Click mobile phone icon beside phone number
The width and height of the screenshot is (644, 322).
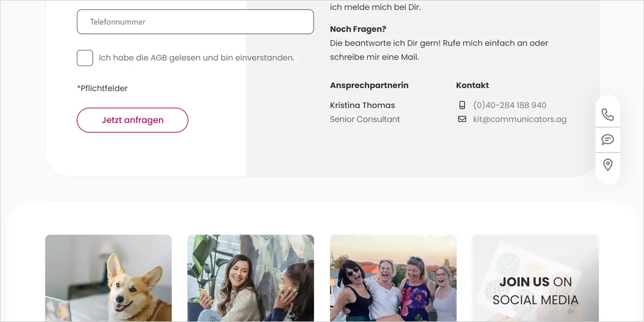(x=462, y=105)
